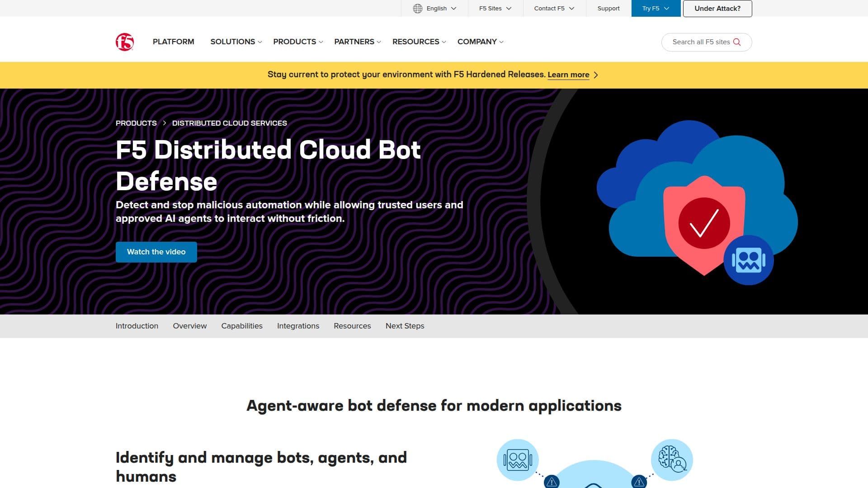
Task: Click the Watch the video button
Action: point(156,252)
